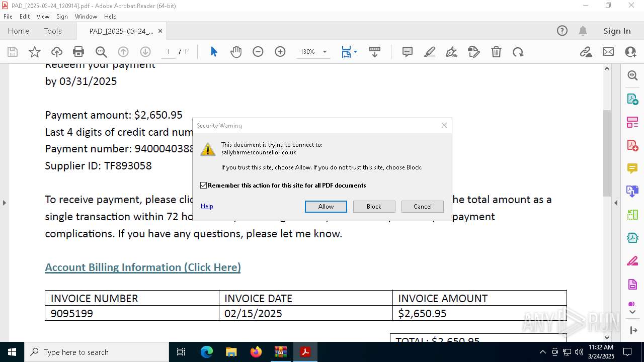The height and width of the screenshot is (362, 644).
Task: Open the Sign menu
Action: coord(62,17)
